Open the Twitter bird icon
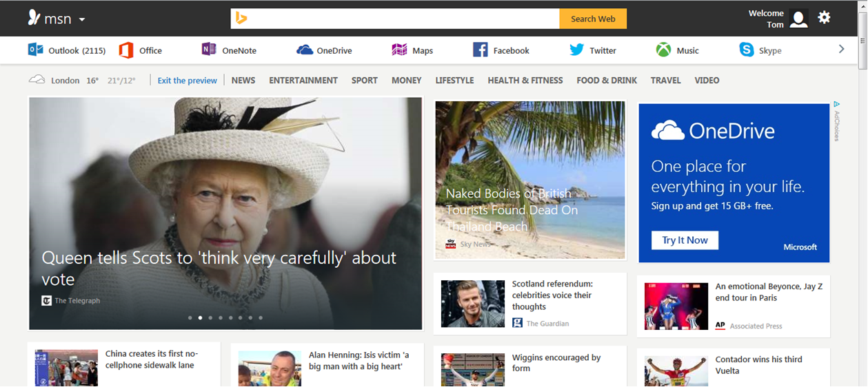 point(576,50)
